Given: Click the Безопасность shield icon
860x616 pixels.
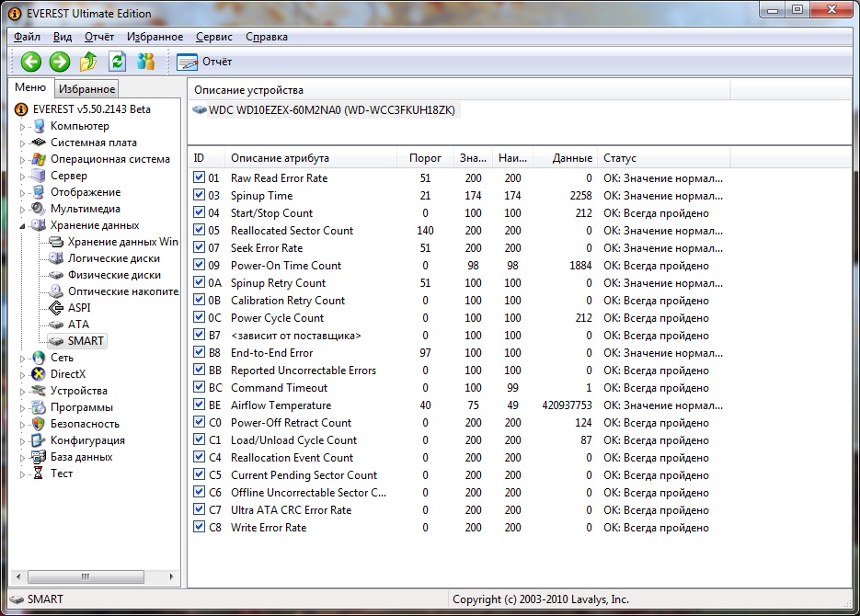Looking at the screenshot, I should coord(39,424).
